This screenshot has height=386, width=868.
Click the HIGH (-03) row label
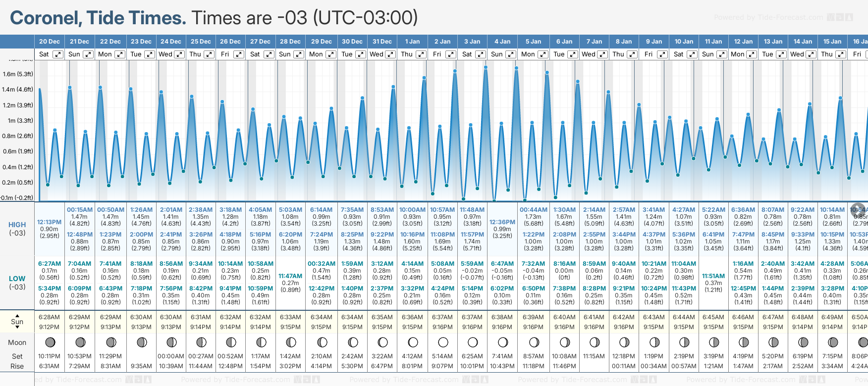[x=17, y=228]
